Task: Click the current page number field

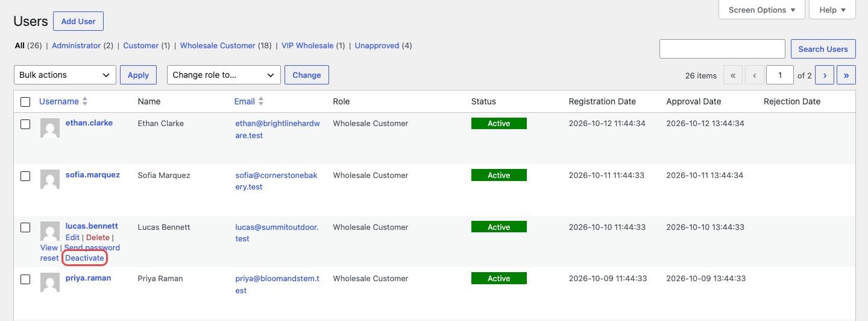Action: (x=780, y=75)
